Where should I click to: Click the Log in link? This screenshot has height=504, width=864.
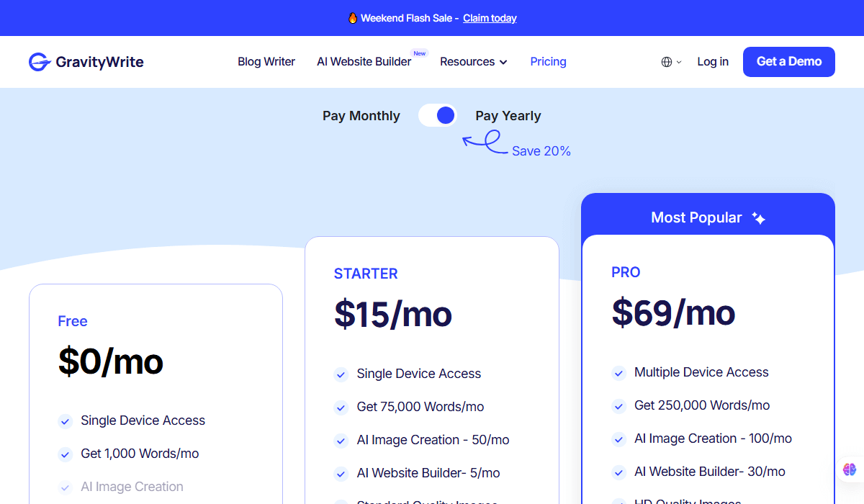(x=712, y=62)
